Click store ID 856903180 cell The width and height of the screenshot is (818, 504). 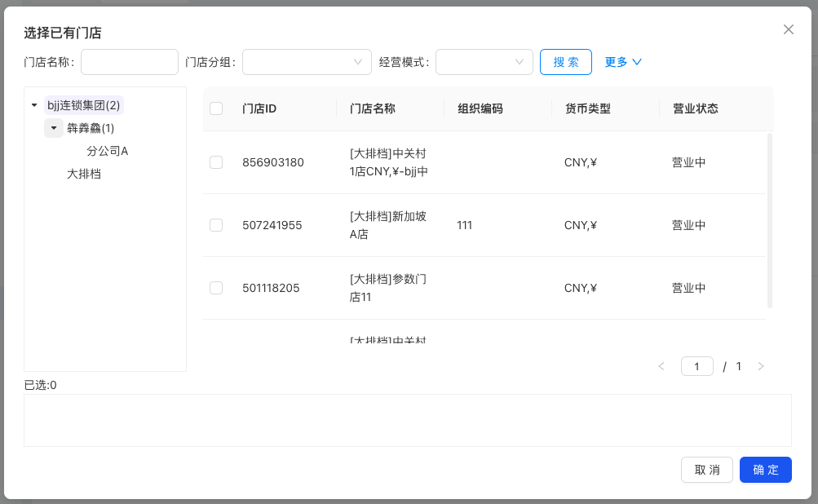point(273,162)
